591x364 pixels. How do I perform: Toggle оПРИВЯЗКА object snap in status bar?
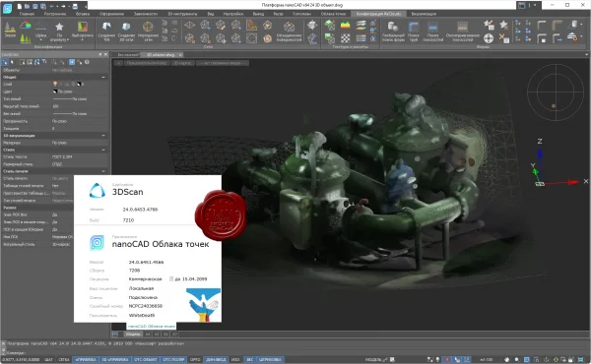coord(86,359)
